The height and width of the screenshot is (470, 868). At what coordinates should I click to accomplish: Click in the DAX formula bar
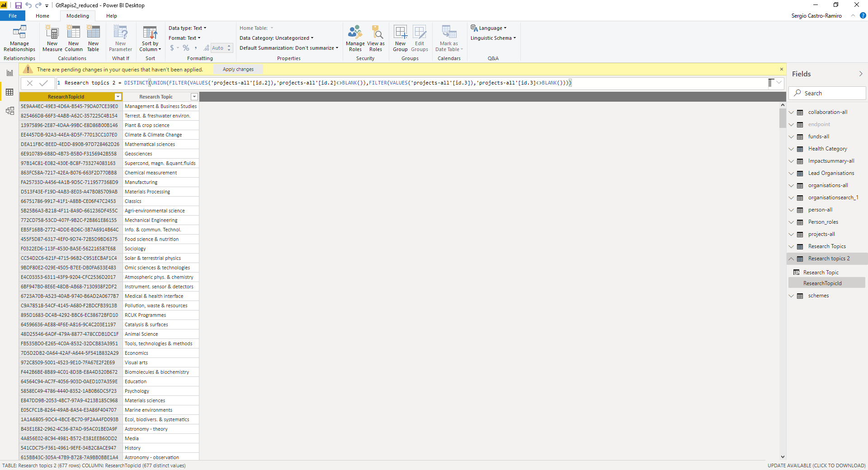tap(411, 83)
